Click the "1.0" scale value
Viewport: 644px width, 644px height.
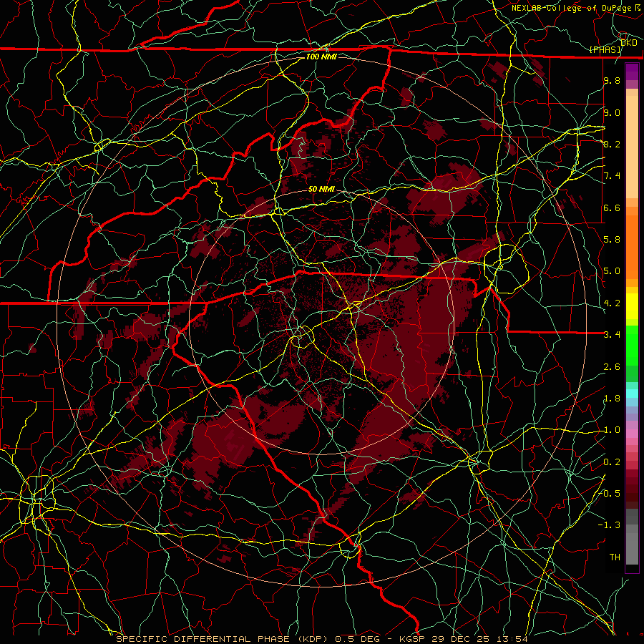point(612,430)
